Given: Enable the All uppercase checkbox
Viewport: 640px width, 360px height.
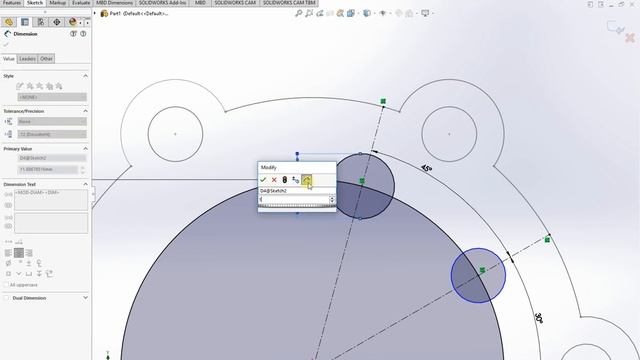Looking at the screenshot, I should (x=6, y=285).
